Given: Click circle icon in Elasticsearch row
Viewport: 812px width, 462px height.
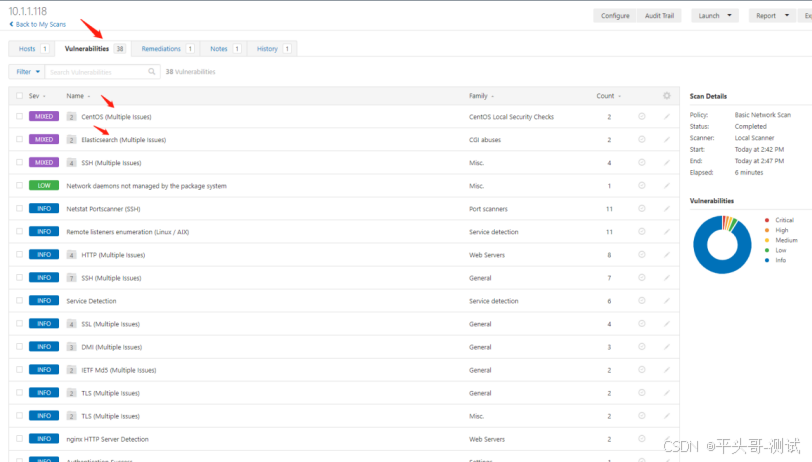Looking at the screenshot, I should coord(642,139).
